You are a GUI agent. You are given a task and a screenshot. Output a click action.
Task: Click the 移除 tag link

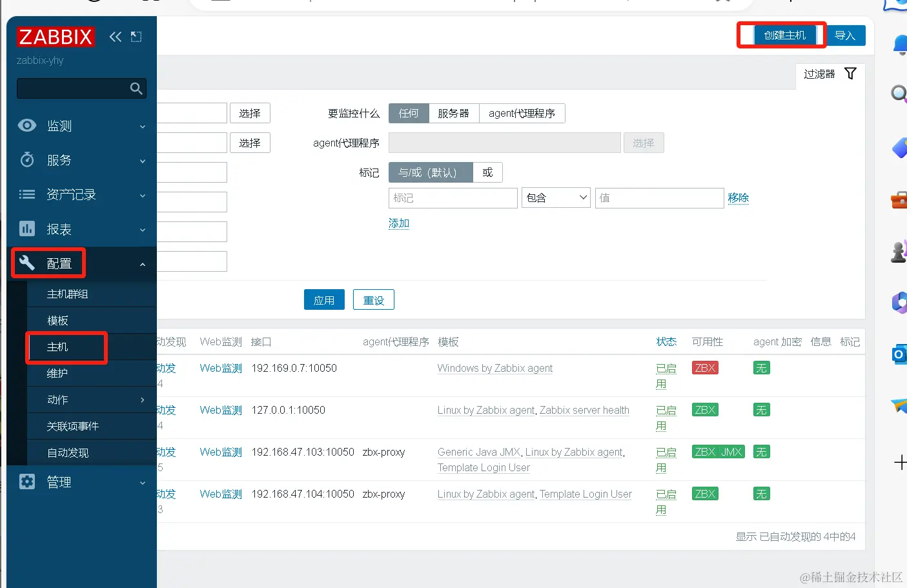739,198
